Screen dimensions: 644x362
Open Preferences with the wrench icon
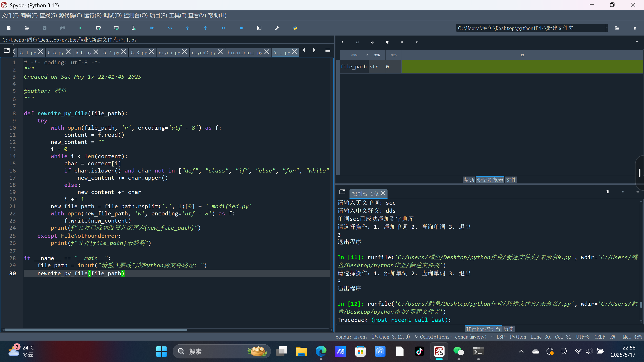click(x=277, y=28)
